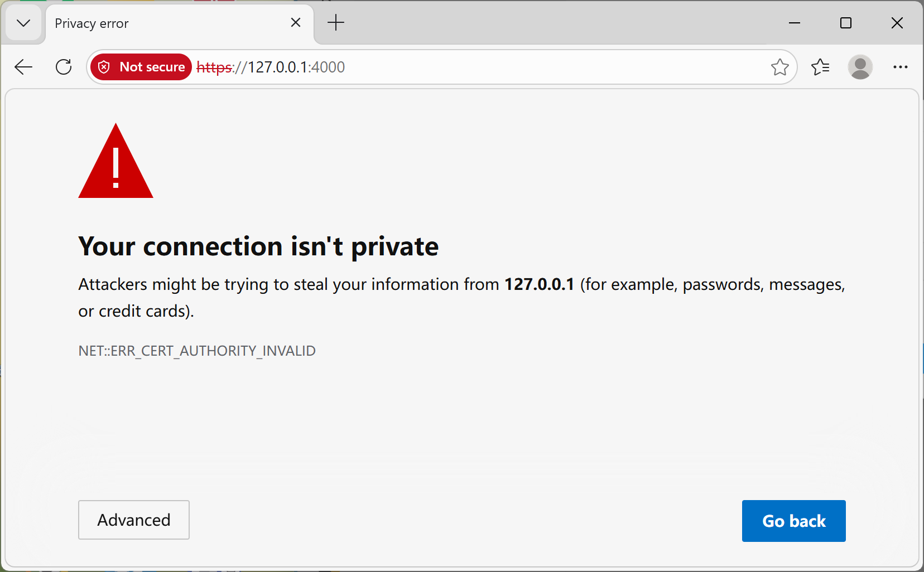924x572 pixels.
Task: Add this page to favorites
Action: [781, 67]
